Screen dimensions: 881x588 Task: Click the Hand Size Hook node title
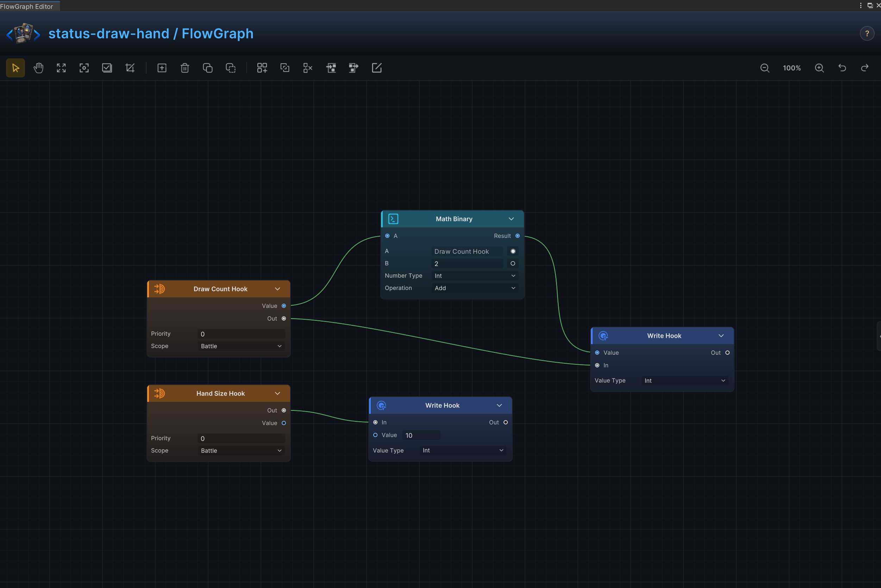click(221, 393)
